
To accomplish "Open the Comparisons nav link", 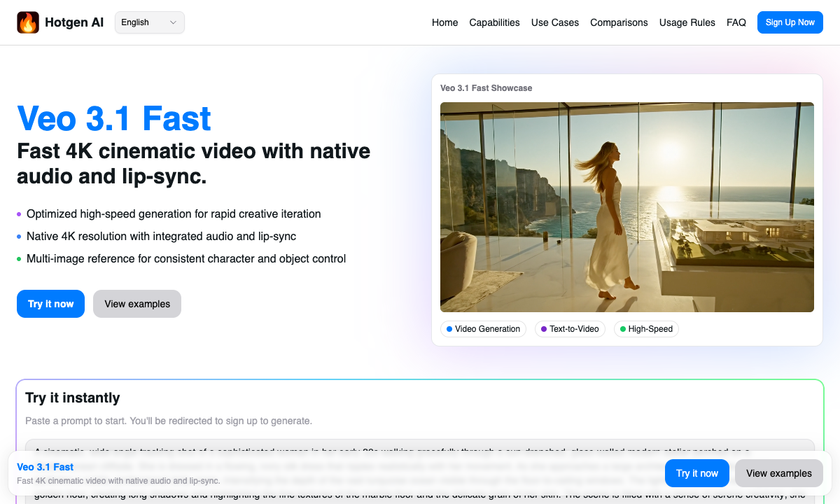I will pos(619,22).
